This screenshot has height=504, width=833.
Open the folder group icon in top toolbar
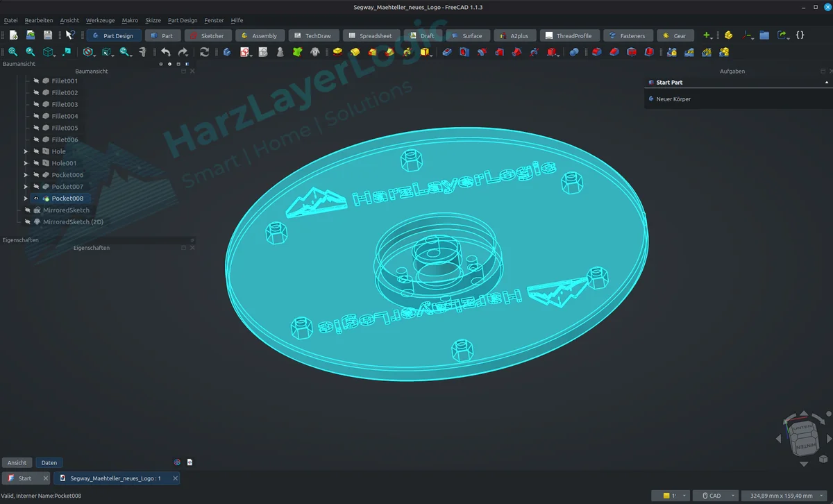764,35
